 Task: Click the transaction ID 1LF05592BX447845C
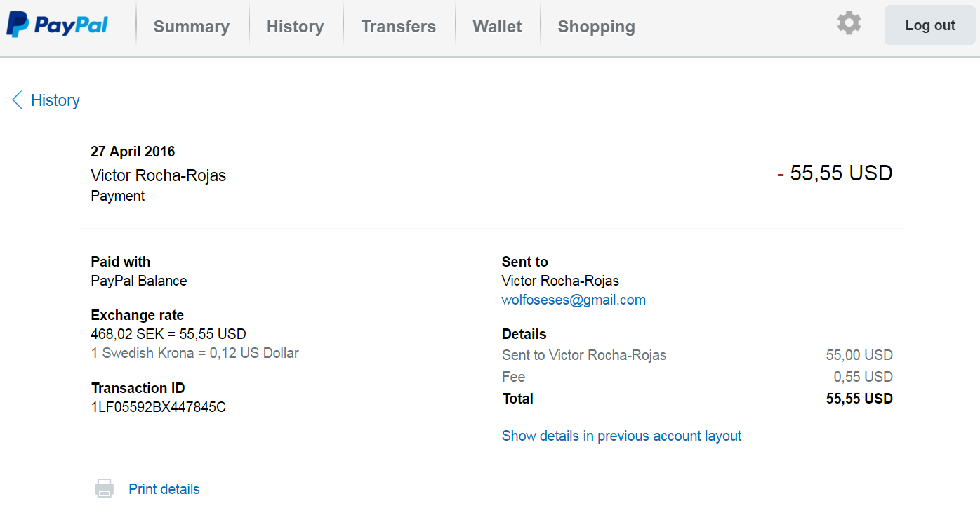point(158,407)
